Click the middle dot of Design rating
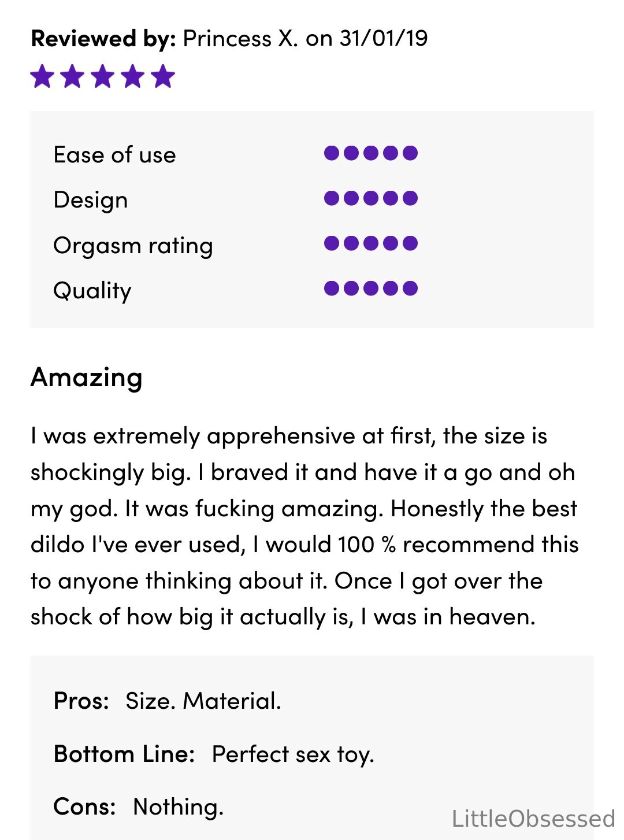The width and height of the screenshot is (624, 840). click(371, 198)
